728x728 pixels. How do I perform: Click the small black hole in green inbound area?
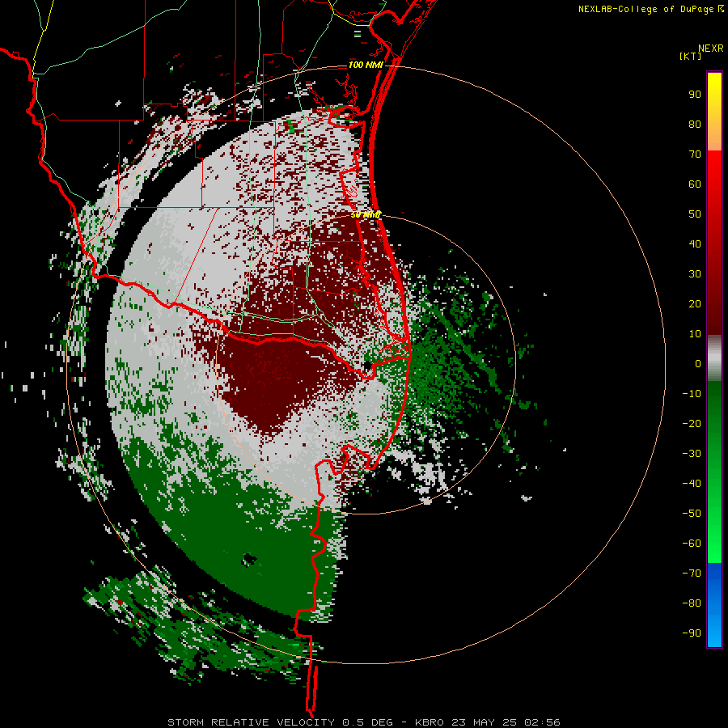(x=249, y=560)
